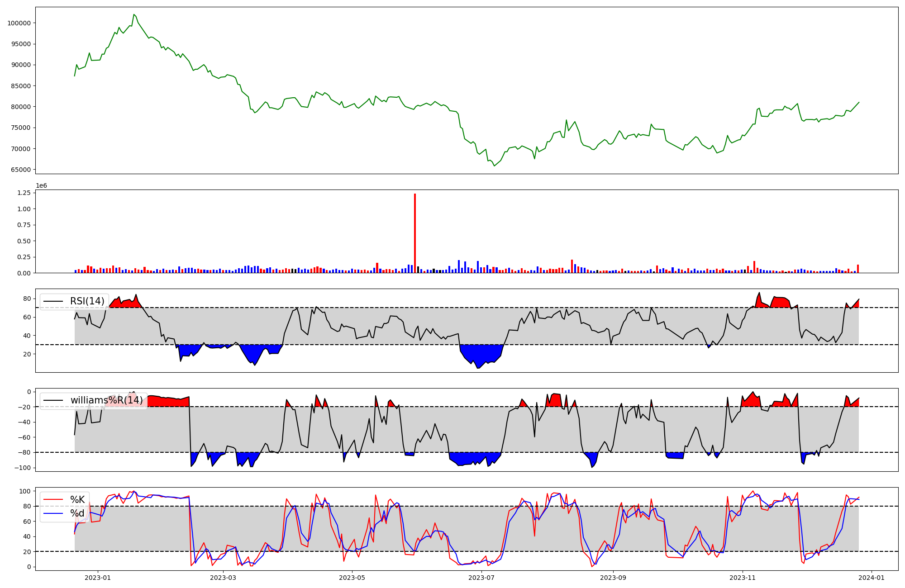Click the 2023-01 x-axis label
The height and width of the screenshot is (588, 905).
click(98, 578)
